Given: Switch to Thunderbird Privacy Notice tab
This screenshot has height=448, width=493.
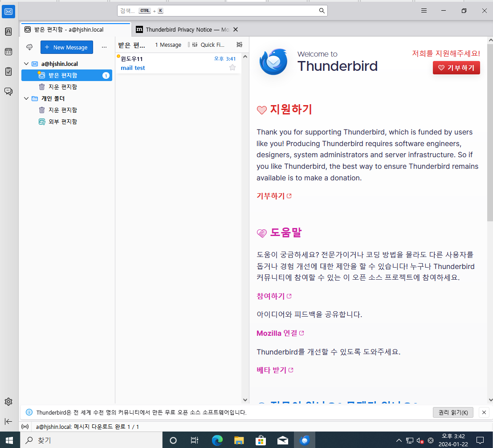Looking at the screenshot, I should 187,29.
